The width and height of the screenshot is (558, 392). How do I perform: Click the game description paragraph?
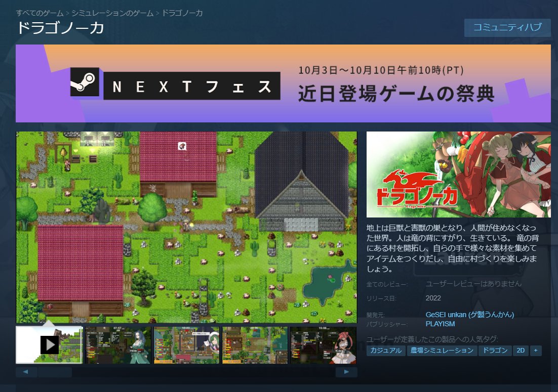[x=453, y=248]
